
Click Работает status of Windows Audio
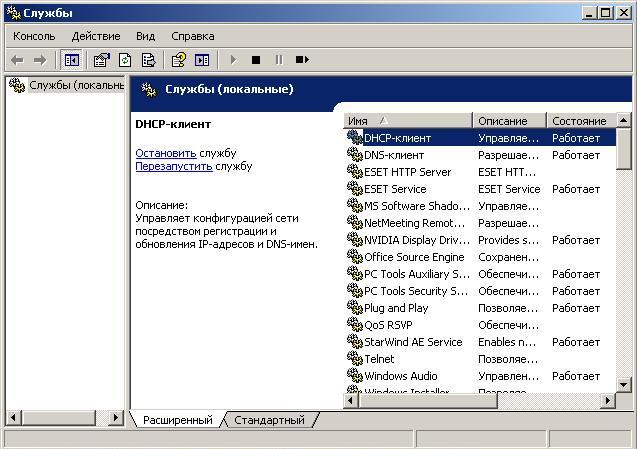(x=576, y=376)
